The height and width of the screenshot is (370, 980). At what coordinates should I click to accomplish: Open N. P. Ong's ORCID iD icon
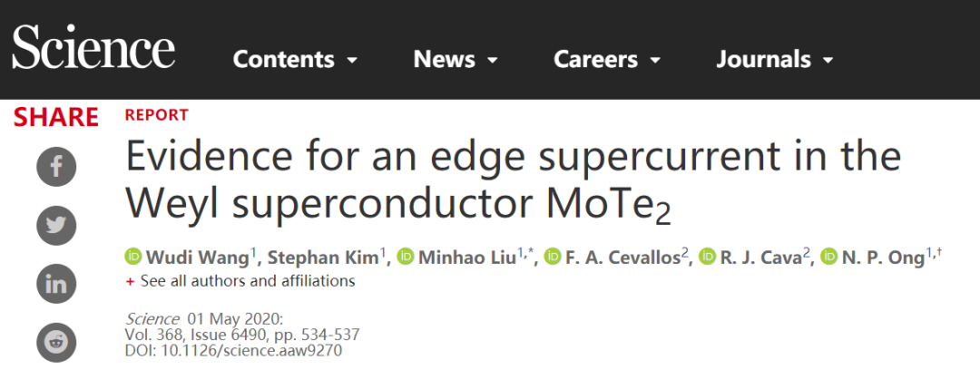[x=828, y=257]
